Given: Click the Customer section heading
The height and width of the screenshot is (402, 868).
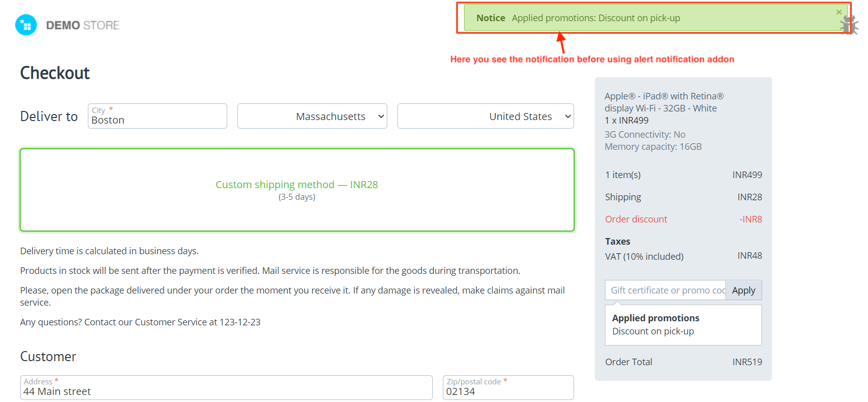Looking at the screenshot, I should click(x=48, y=357).
